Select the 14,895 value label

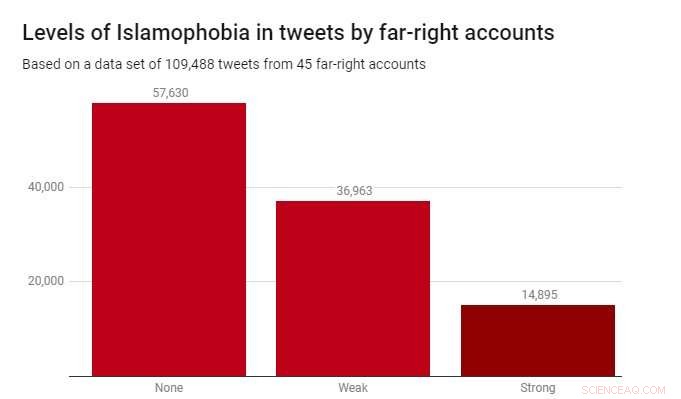coord(539,295)
